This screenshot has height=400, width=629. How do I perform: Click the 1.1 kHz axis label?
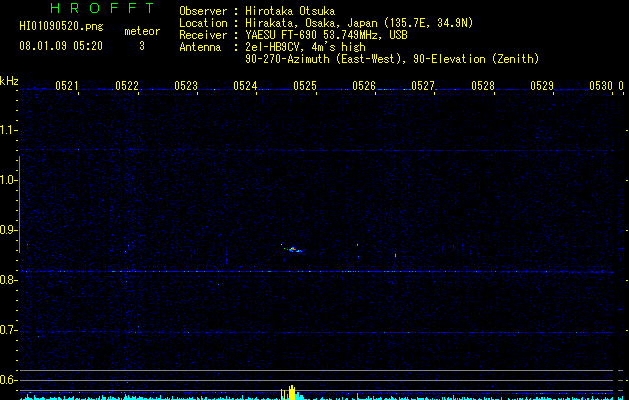click(x=8, y=130)
